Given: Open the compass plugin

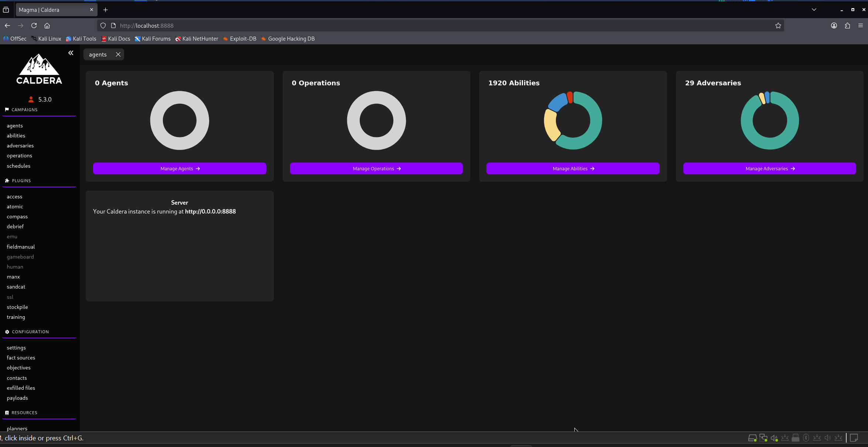Looking at the screenshot, I should point(17,217).
